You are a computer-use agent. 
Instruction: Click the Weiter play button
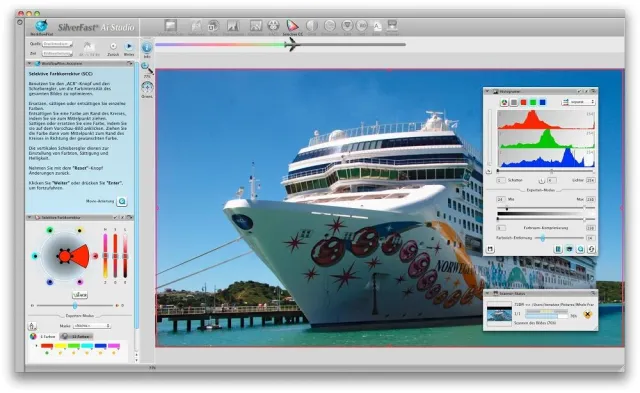[129, 46]
